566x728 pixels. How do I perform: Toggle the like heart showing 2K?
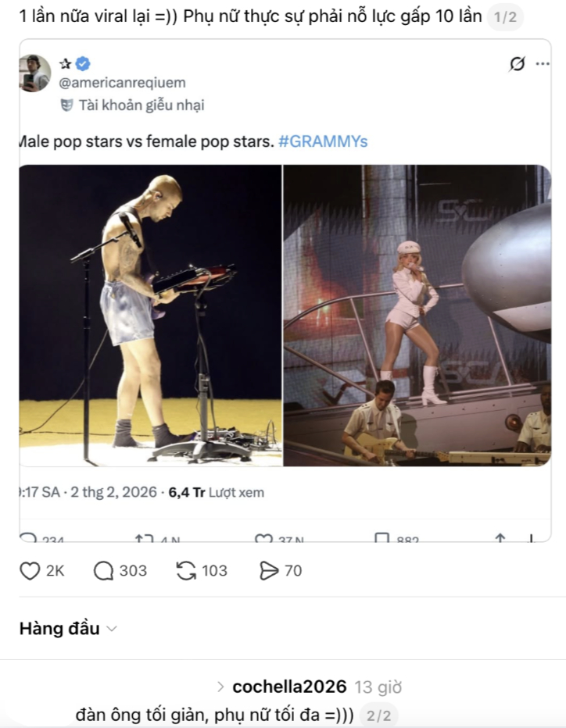(x=30, y=570)
